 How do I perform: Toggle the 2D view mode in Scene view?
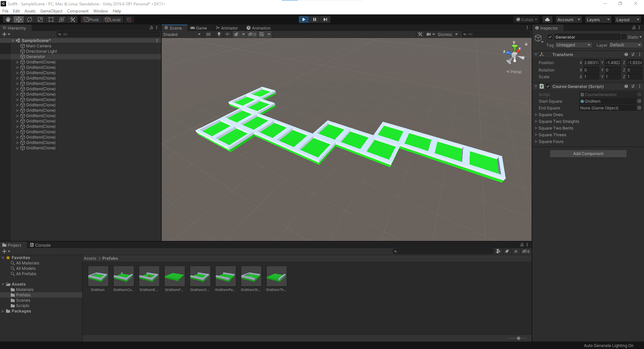click(208, 34)
